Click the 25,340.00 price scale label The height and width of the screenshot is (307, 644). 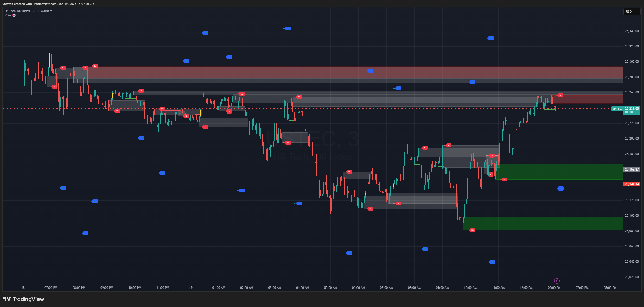coord(632,31)
